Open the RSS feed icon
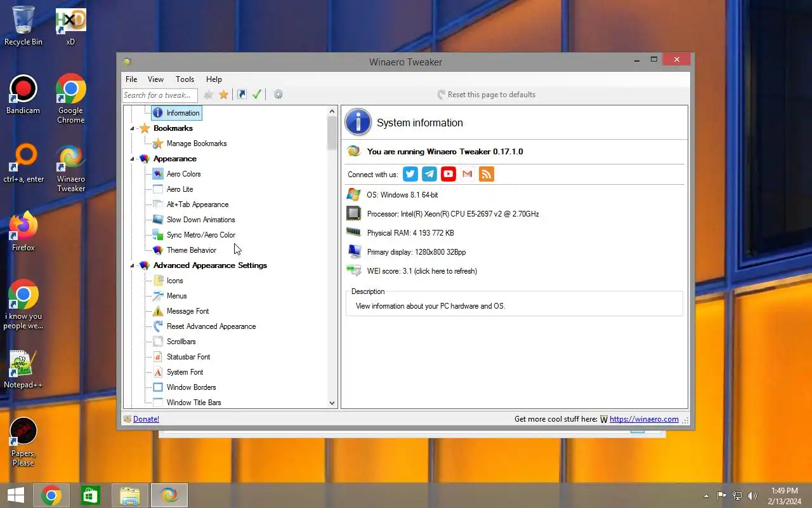The width and height of the screenshot is (812, 508). [x=487, y=174]
